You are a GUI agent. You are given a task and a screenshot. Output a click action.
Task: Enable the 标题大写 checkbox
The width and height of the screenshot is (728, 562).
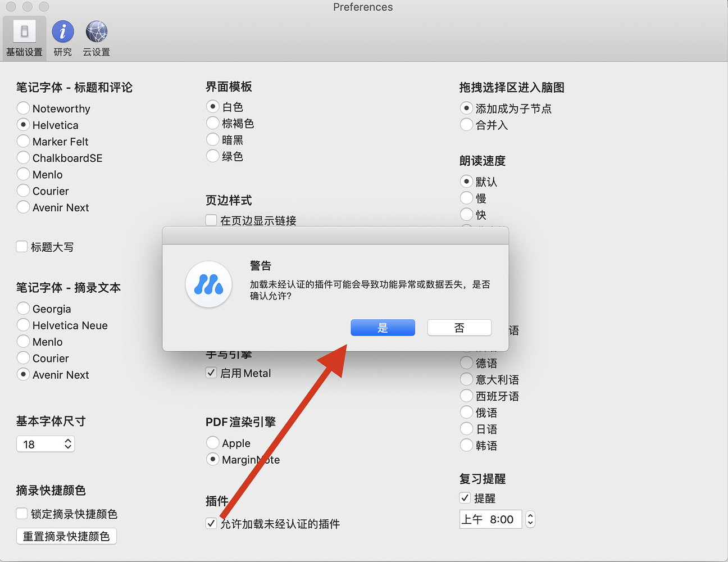[22, 247]
